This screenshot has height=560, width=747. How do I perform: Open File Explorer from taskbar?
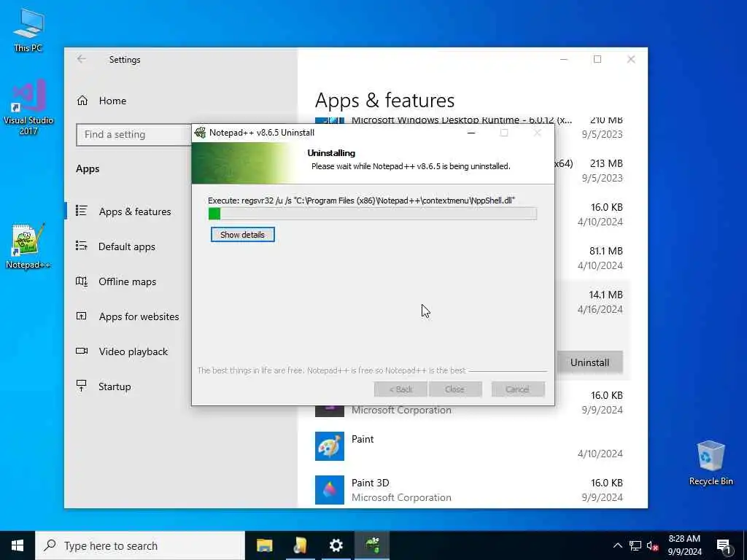(x=264, y=545)
